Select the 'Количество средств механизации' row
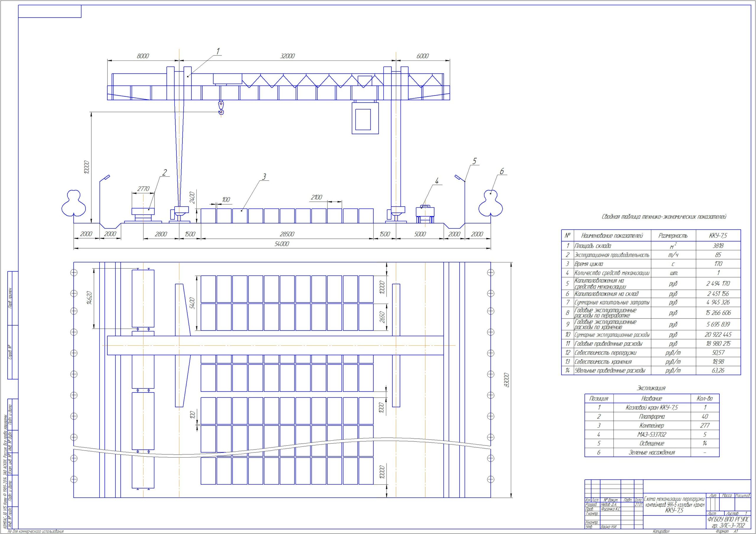The height and width of the screenshot is (534, 756). 651,273
